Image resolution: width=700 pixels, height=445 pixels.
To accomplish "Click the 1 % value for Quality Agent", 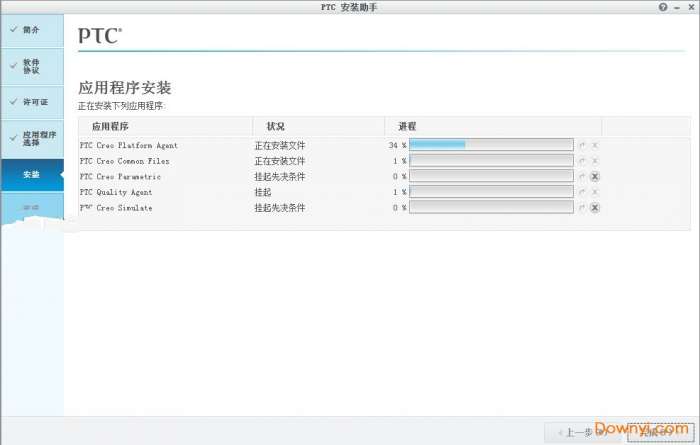I will (400, 192).
